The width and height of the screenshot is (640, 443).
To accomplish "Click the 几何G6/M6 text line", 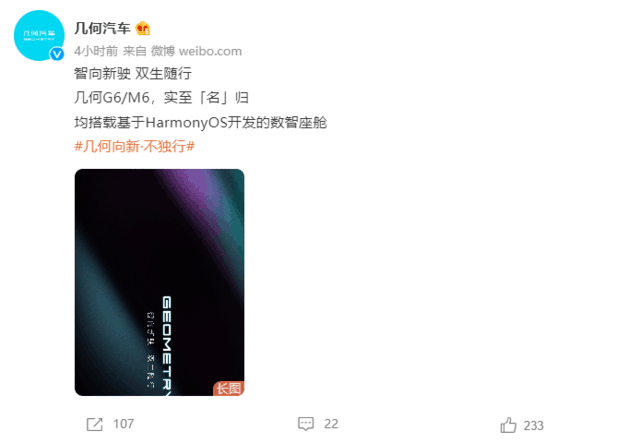I will [x=162, y=98].
